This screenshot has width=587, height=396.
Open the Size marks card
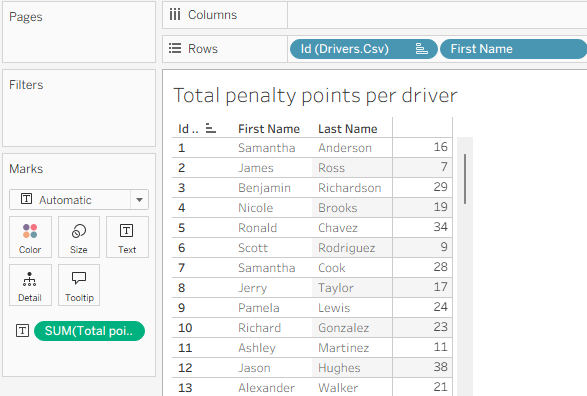pos(79,237)
